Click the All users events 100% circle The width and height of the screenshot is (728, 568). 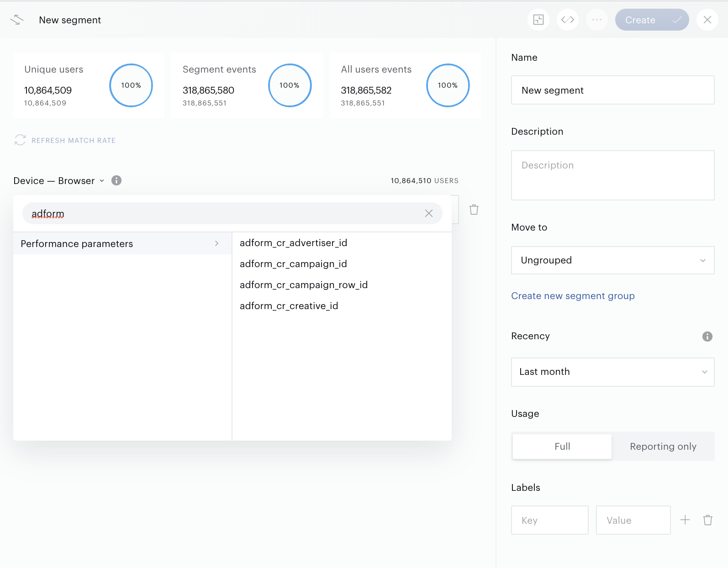point(448,85)
